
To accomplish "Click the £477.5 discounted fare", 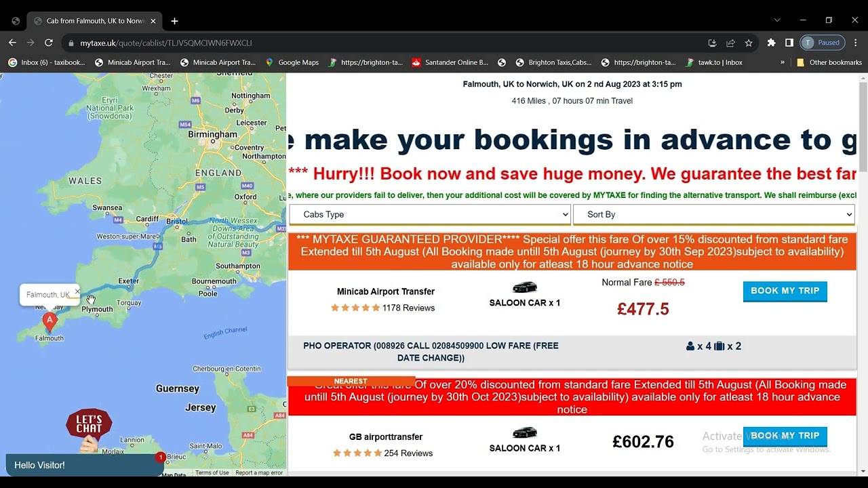I will [643, 309].
